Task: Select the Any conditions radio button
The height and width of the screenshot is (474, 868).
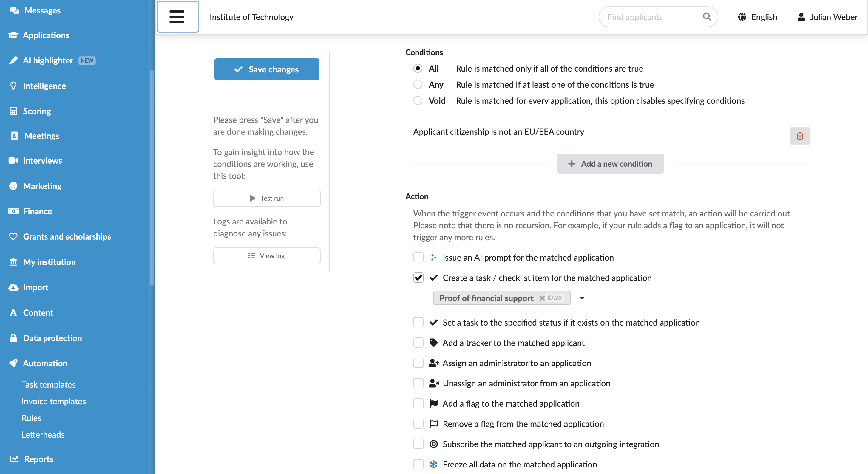Action: click(x=418, y=84)
